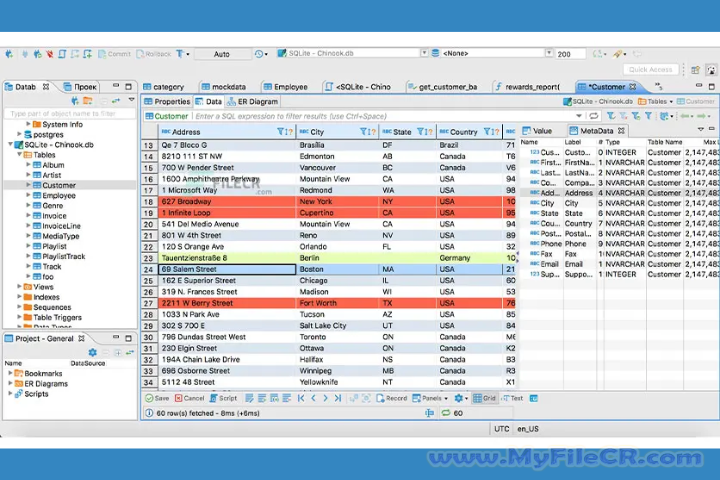Expand Bookmarks in the Project panel
The width and height of the screenshot is (720, 480).
11,373
